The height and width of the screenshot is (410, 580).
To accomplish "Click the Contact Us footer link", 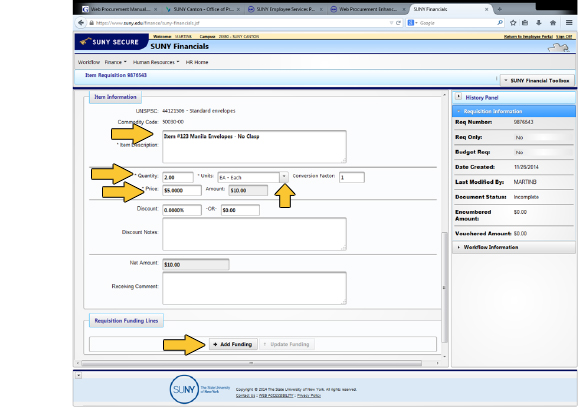I will click(x=246, y=396).
